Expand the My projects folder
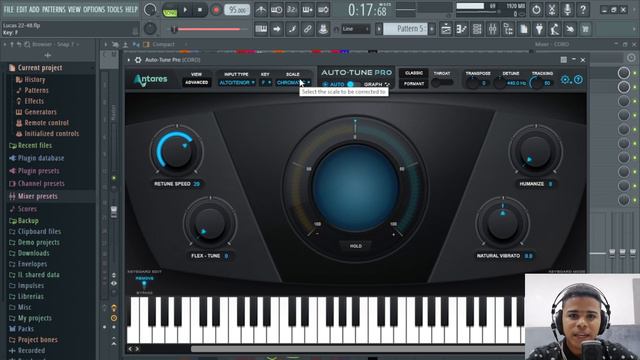The image size is (640, 360). coord(35,318)
